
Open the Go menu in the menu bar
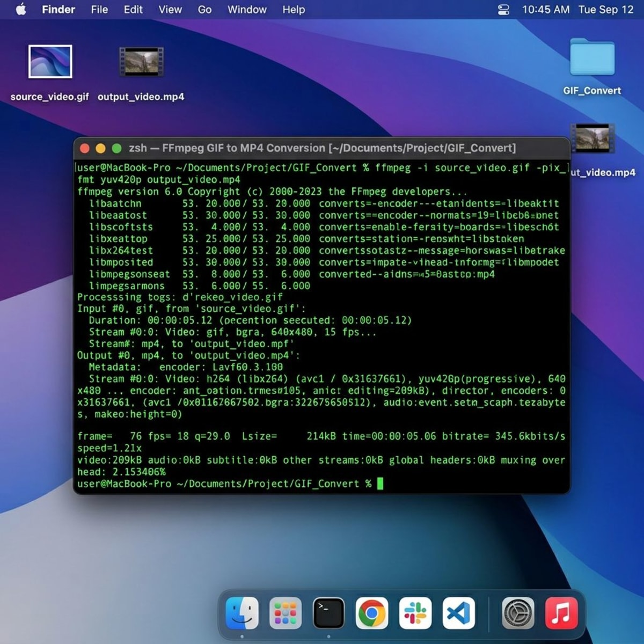(x=204, y=9)
